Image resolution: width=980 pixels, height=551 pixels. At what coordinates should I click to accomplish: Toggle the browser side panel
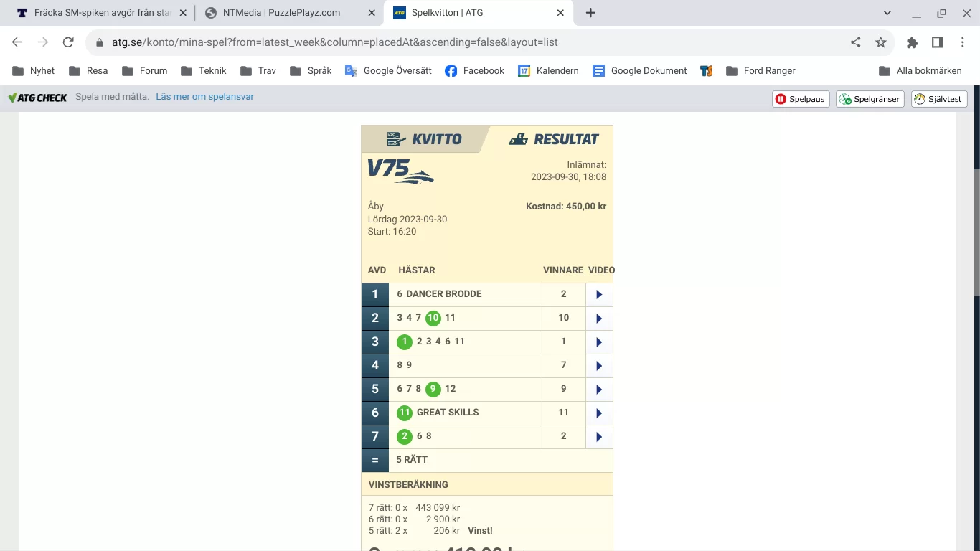pos(937,42)
